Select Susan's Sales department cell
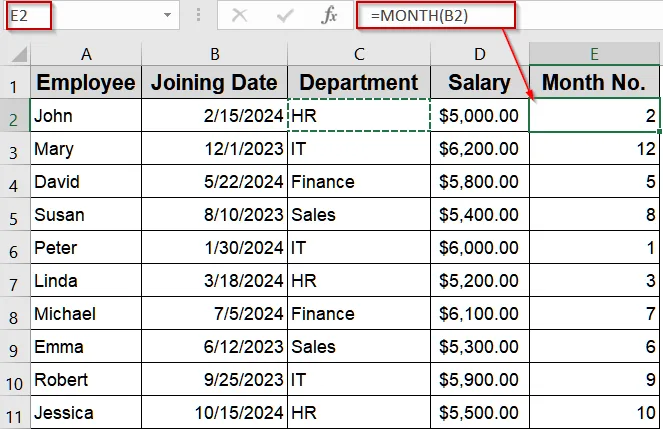This screenshot has height=429, width=663. 359,214
